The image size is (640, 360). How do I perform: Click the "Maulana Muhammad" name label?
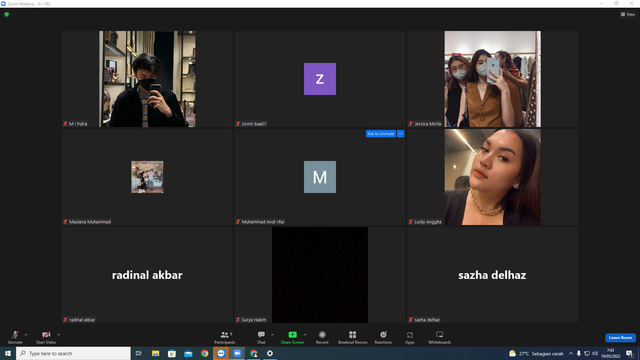(90, 222)
